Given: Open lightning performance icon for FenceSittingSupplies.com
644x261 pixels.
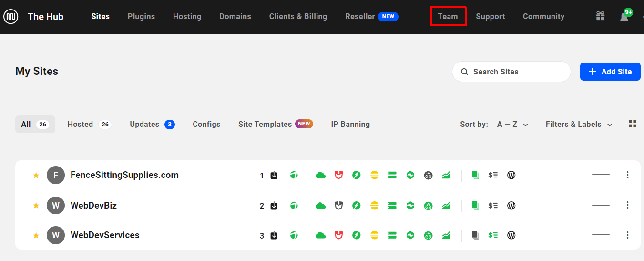Looking at the screenshot, I should click(x=356, y=175).
